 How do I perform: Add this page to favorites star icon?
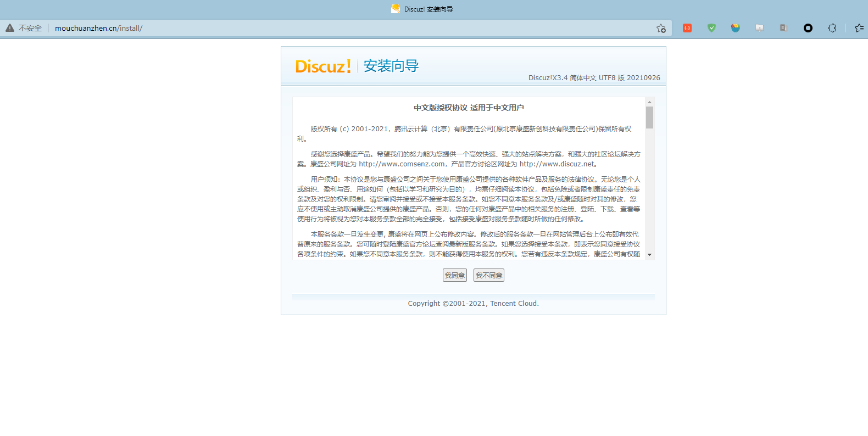(661, 28)
